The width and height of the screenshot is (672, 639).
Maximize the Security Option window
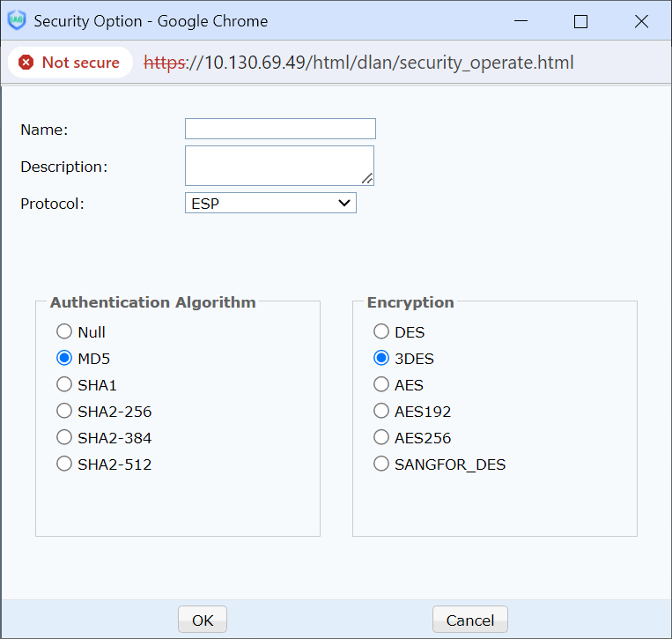click(x=580, y=21)
